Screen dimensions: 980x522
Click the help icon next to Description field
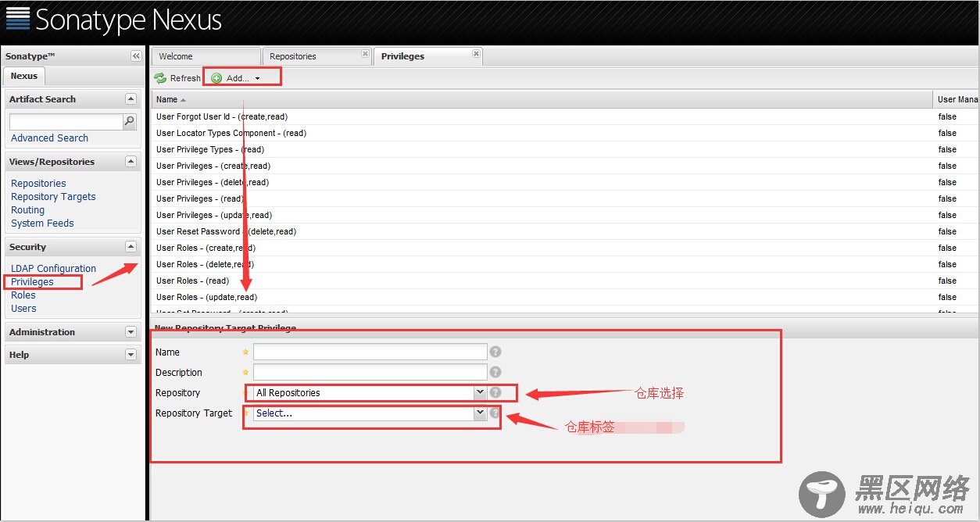495,373
